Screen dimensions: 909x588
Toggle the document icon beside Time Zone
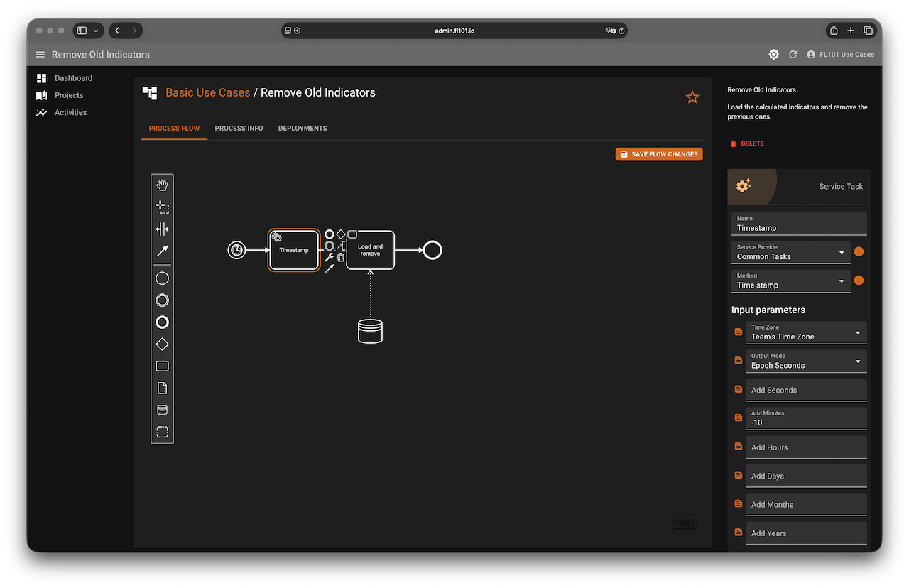click(x=739, y=332)
